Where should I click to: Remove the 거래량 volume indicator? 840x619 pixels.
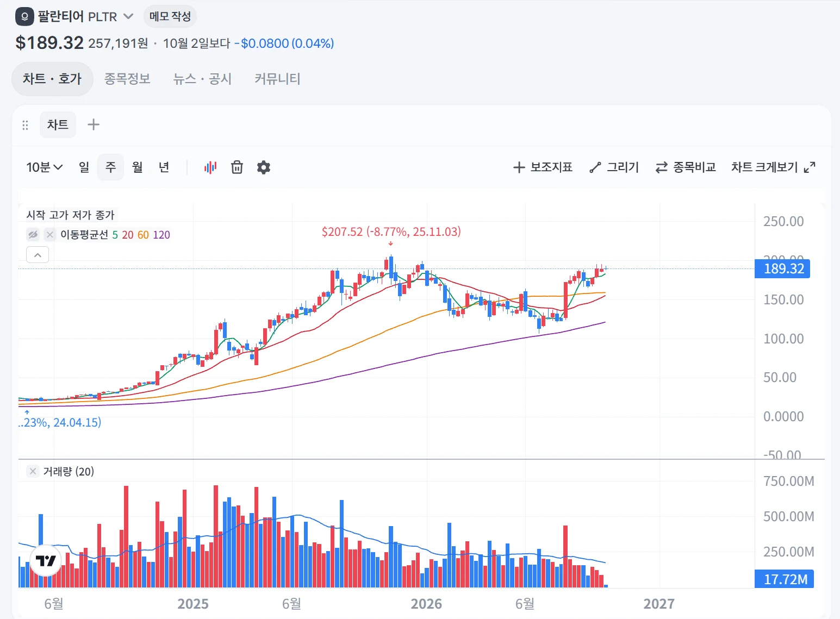click(x=33, y=471)
